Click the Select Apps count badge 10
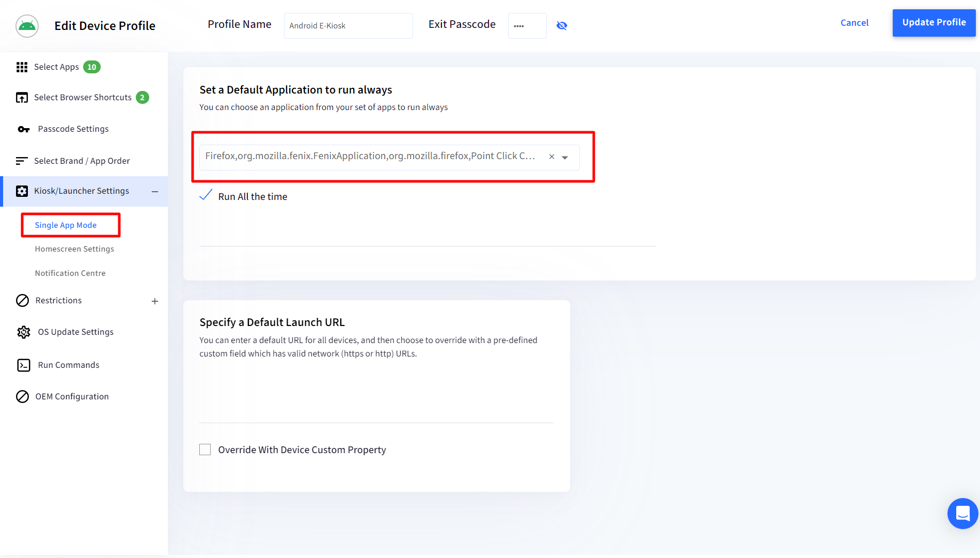This screenshot has height=558, width=980. (x=92, y=67)
